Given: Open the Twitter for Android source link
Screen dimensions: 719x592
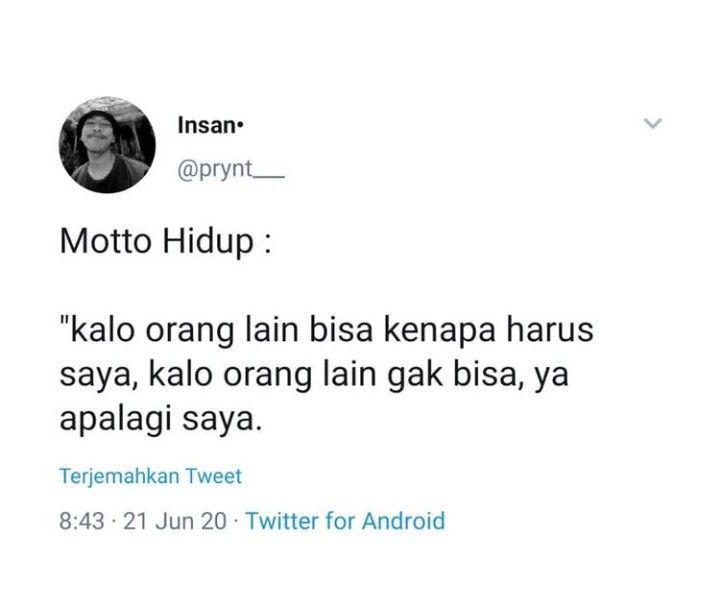Looking at the screenshot, I should 345,521.
